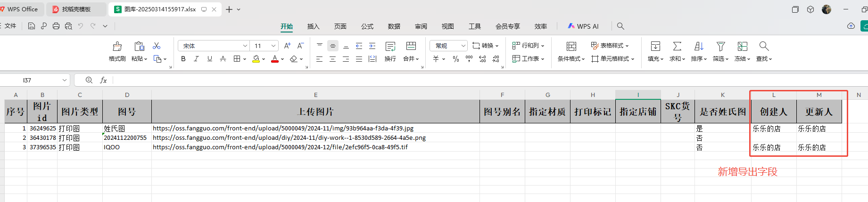Screen dimensions: 868x202
Task: Click the thousands separator icon
Action: pos(469,59)
